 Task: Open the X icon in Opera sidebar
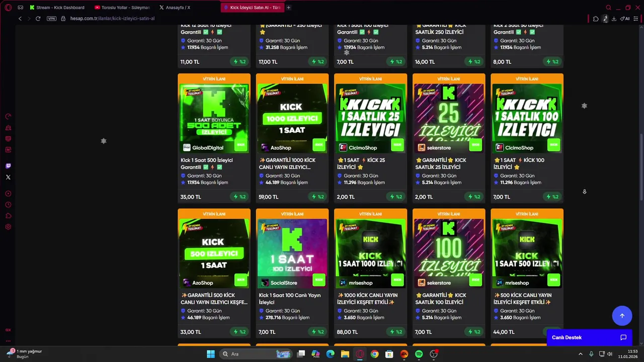click(8, 177)
